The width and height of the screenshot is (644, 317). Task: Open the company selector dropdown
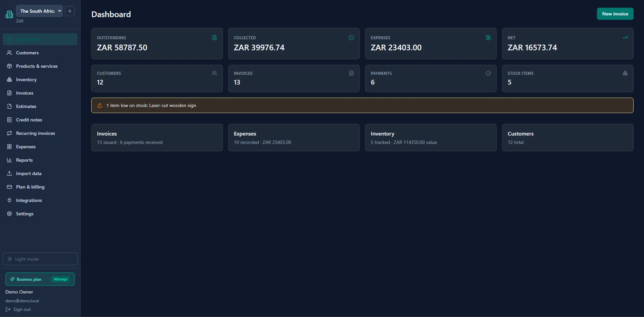pos(39,11)
